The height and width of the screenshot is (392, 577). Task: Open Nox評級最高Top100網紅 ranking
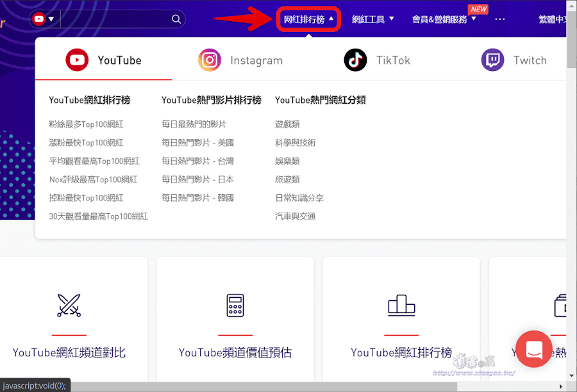point(93,179)
